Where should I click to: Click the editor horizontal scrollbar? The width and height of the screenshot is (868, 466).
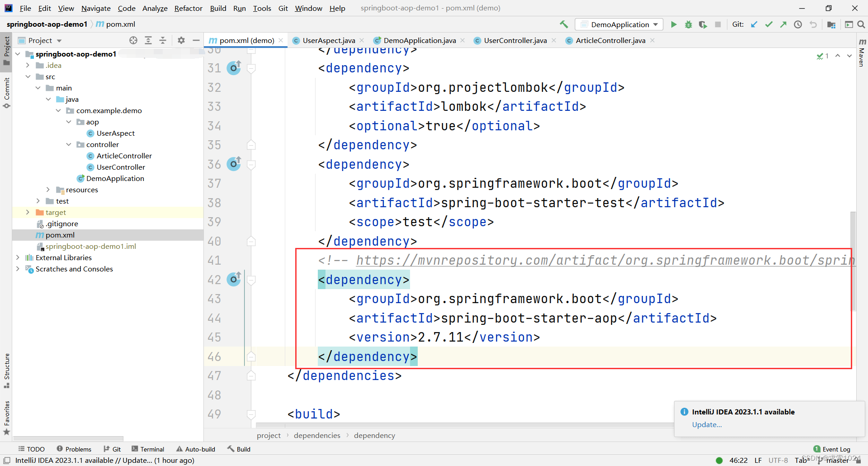point(464,425)
